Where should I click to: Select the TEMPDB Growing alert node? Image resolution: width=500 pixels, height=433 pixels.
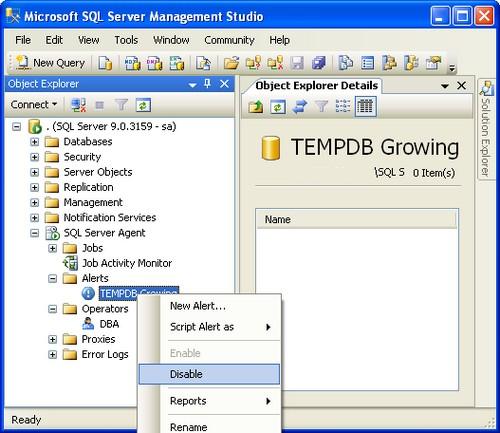tap(139, 293)
